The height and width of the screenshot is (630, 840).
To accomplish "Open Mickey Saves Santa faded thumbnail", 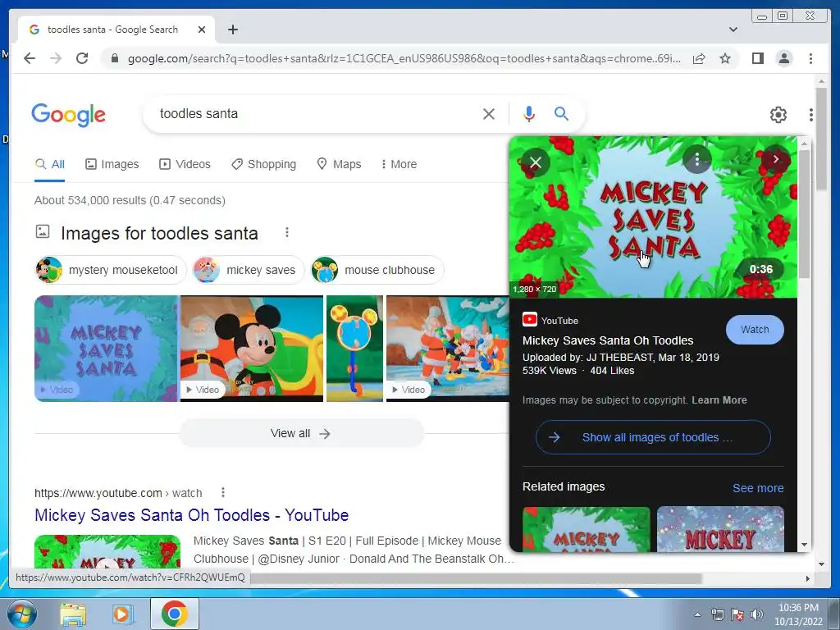I will click(107, 348).
